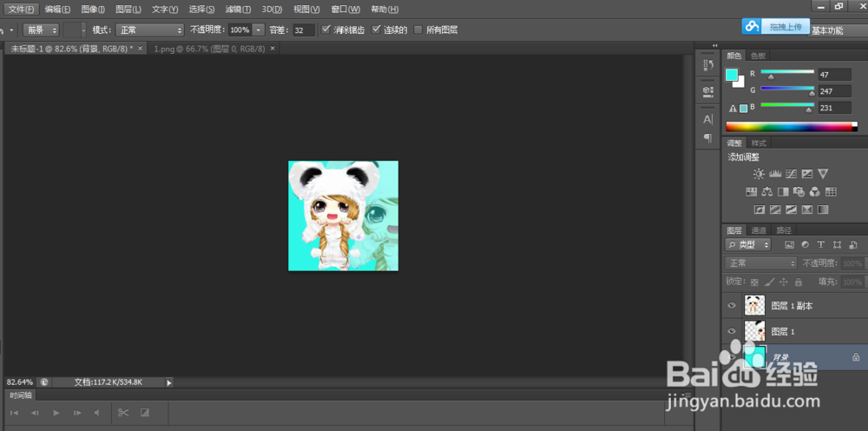Add a Channel Mixer adjustment
This screenshot has height=431, width=868.
coord(815,192)
